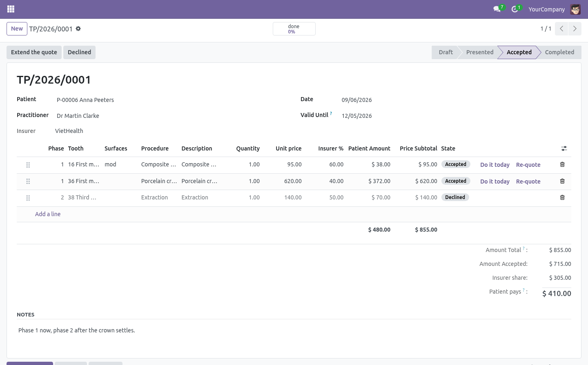Viewport: 588px width, 365px height.
Task: Click the notes text about Phase 1
Action: coord(77,330)
